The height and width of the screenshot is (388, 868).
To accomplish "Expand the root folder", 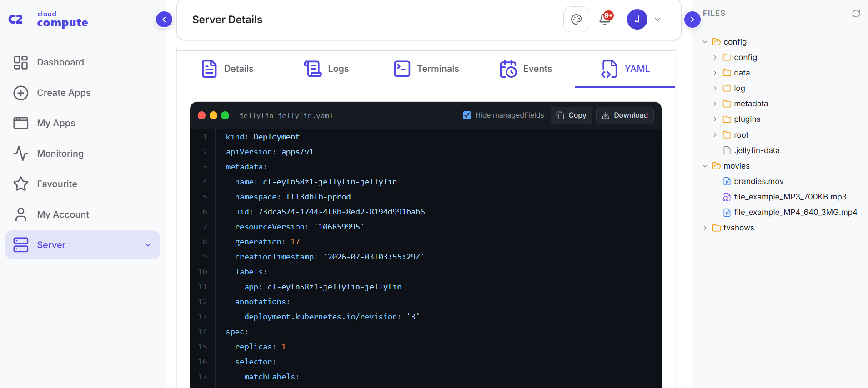I will point(715,135).
